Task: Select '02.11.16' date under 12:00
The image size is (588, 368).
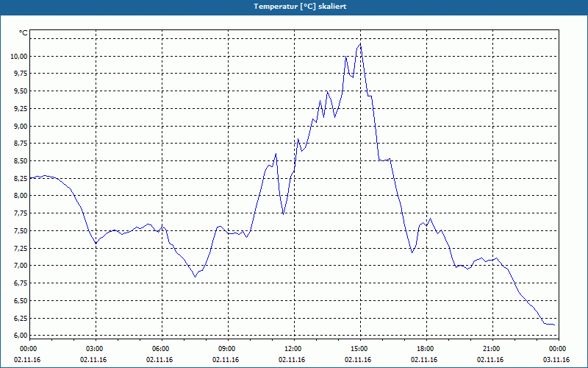Action: click(x=292, y=360)
